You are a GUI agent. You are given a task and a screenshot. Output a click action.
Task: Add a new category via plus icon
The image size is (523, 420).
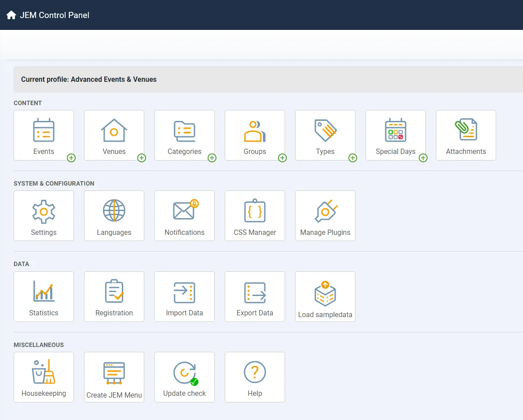point(212,158)
